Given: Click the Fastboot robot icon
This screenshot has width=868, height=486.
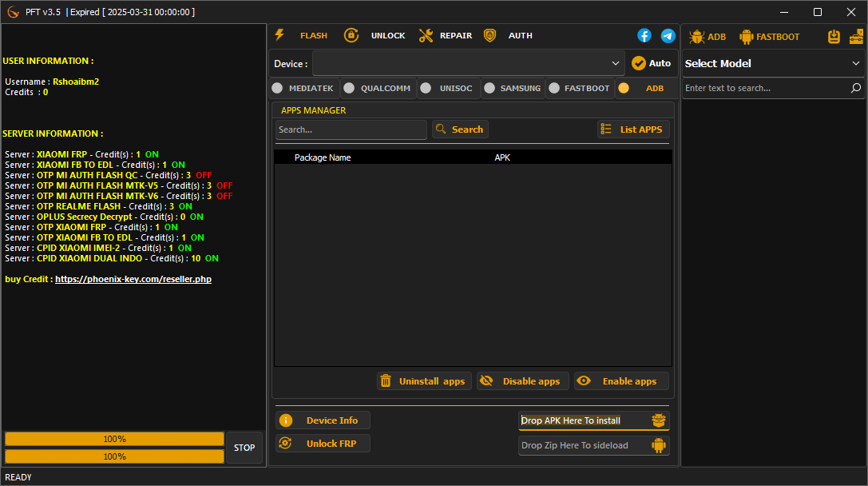Looking at the screenshot, I should tap(747, 36).
